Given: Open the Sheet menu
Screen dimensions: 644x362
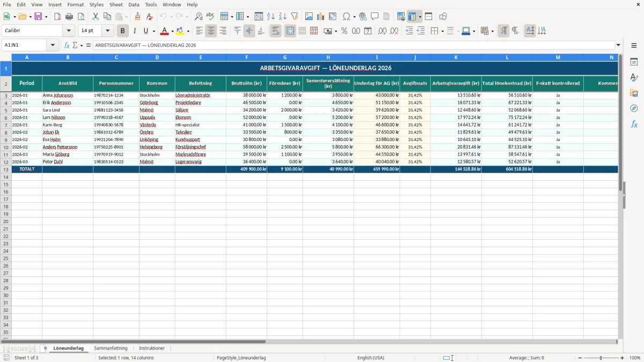Looking at the screenshot, I should pos(116,4).
